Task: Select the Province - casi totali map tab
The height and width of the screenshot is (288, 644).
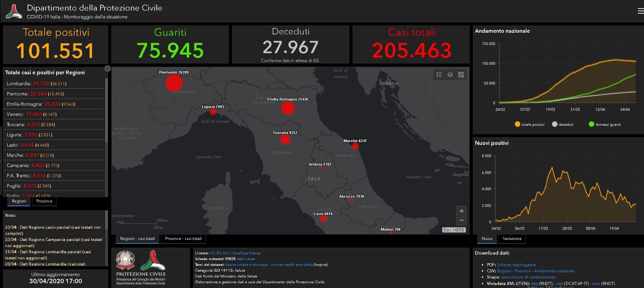Action: pos(183,239)
